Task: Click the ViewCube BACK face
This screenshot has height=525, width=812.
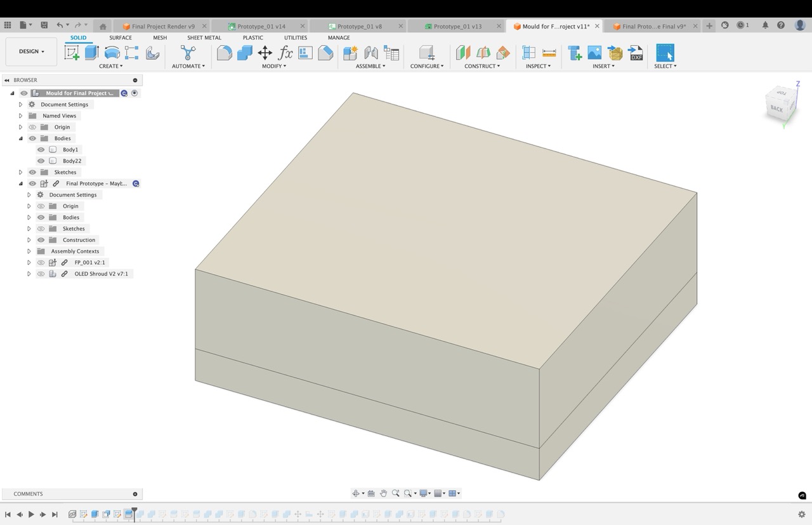Action: pyautogui.click(x=777, y=109)
